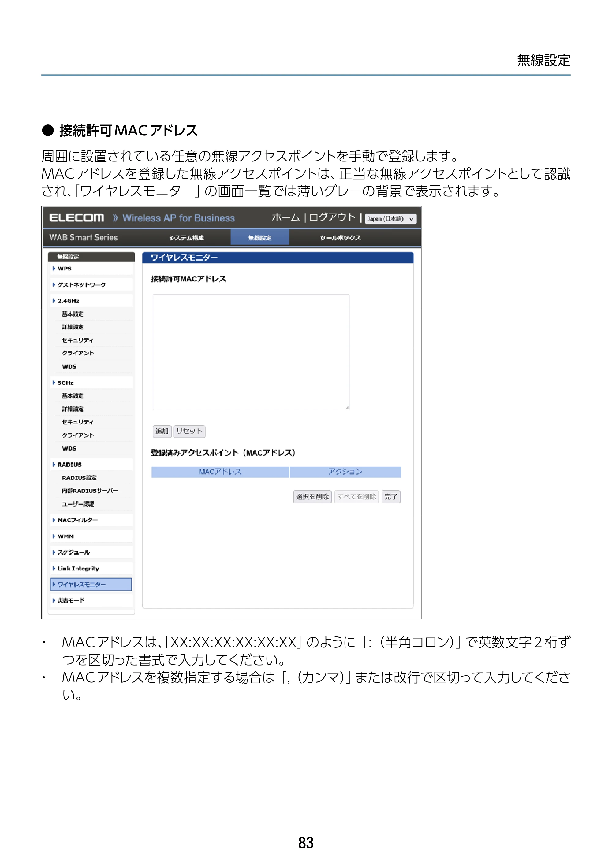
Task: Open 基本設定 under 2.4GHz
Action: click(x=73, y=314)
